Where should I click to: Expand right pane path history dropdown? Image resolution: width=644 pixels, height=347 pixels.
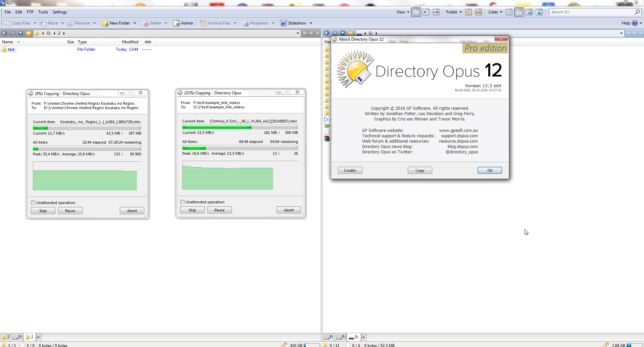pos(621,33)
